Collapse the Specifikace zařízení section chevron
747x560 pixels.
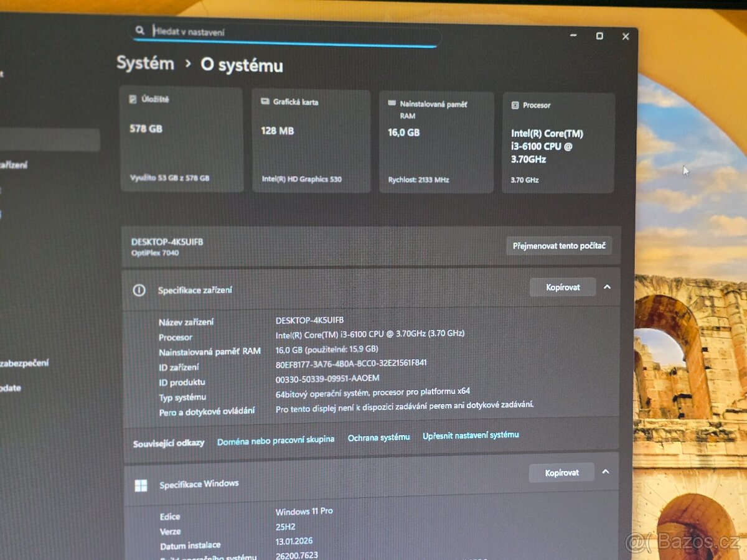click(607, 287)
